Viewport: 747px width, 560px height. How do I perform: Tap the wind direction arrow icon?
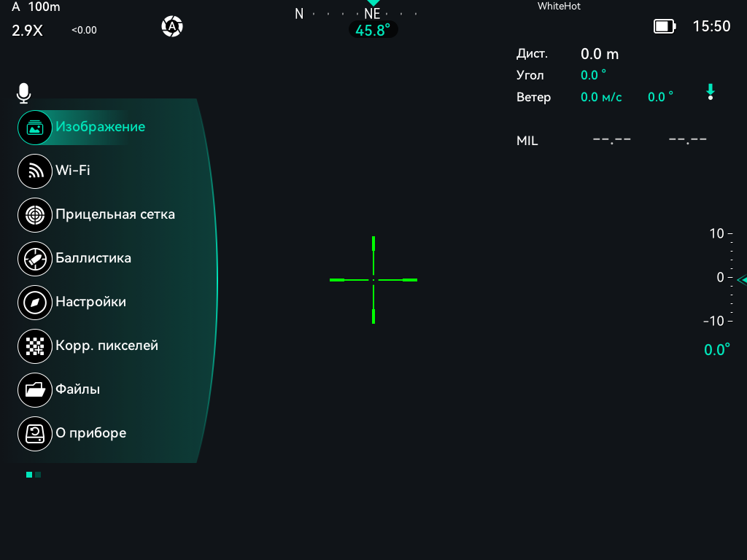pyautogui.click(x=711, y=92)
